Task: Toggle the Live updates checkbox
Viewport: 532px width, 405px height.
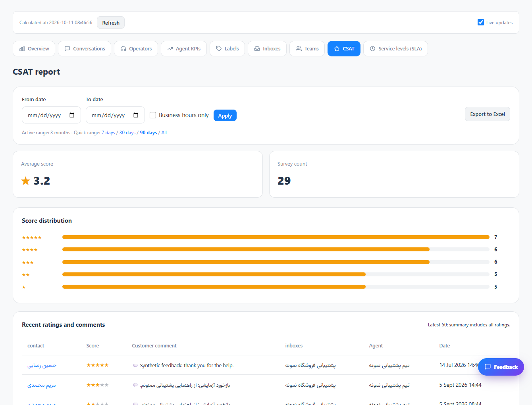Action: (x=481, y=22)
